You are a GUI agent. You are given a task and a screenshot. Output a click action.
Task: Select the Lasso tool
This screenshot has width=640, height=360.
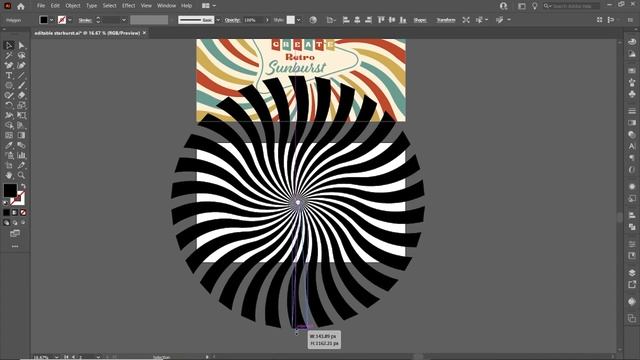[x=21, y=55]
